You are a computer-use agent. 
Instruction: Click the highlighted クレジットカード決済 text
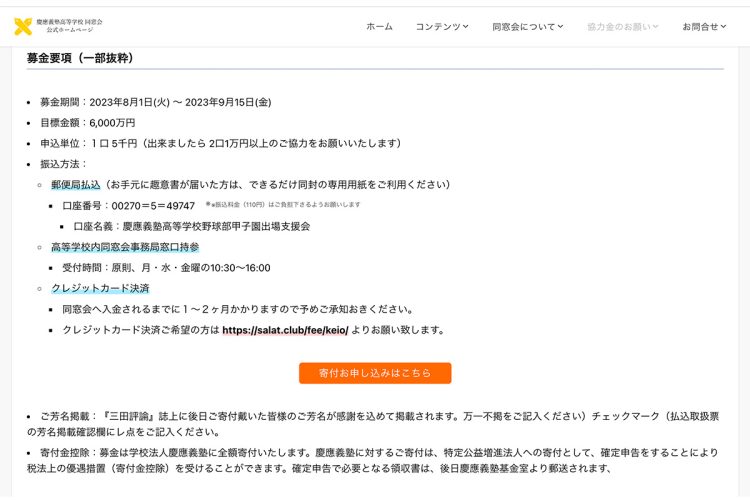100,289
